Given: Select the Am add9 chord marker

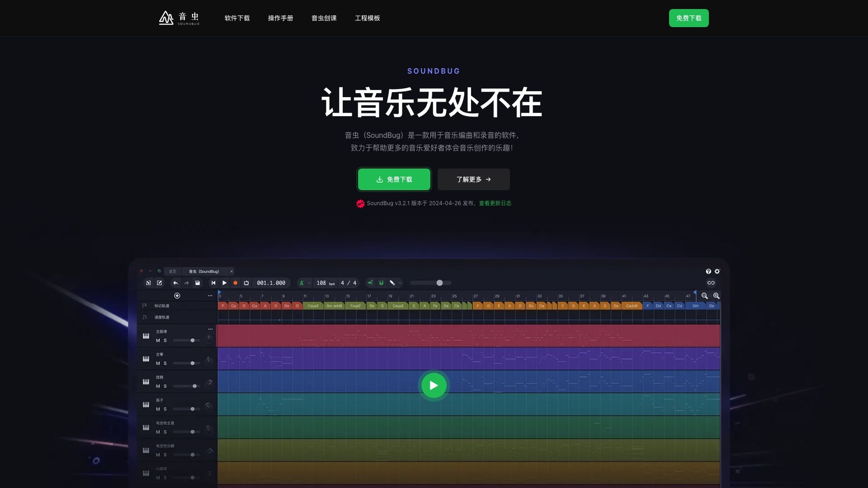Looking at the screenshot, I should (335, 306).
